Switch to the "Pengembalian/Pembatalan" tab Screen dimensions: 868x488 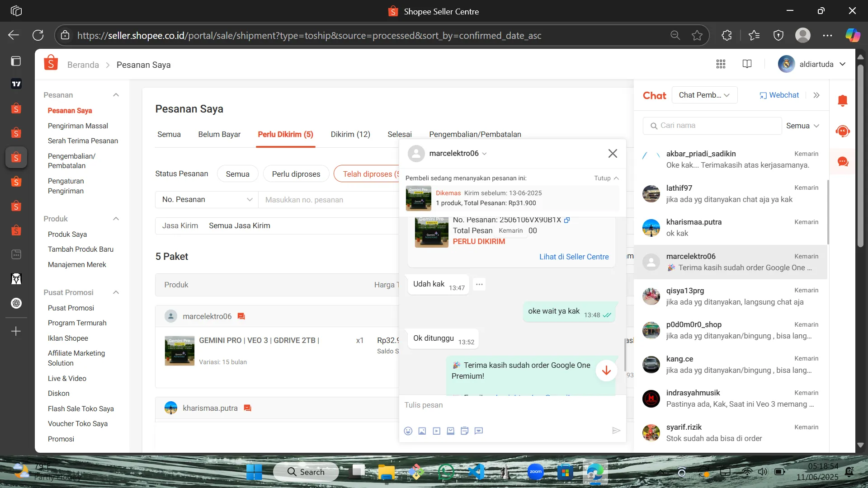(475, 134)
